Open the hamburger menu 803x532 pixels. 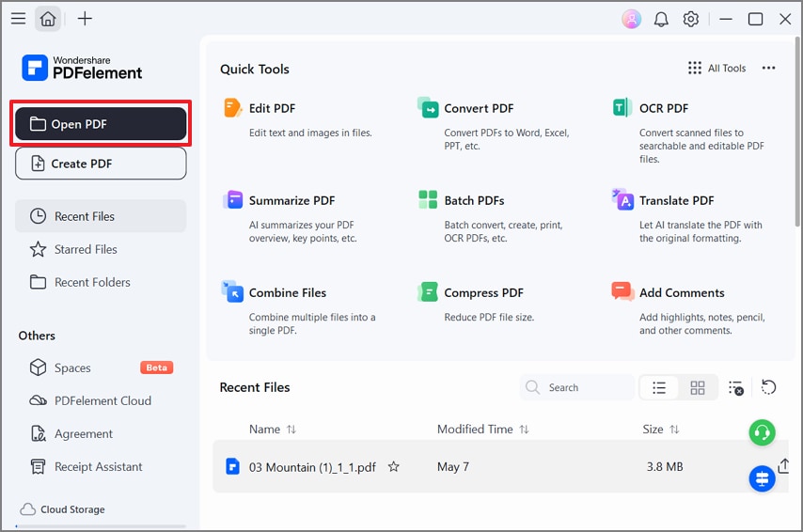point(19,19)
